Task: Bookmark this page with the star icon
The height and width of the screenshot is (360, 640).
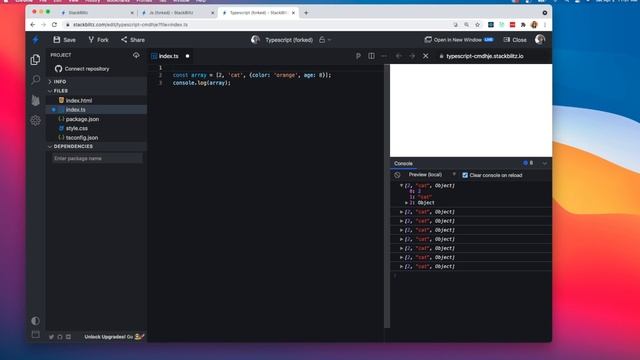Action: pos(478,25)
